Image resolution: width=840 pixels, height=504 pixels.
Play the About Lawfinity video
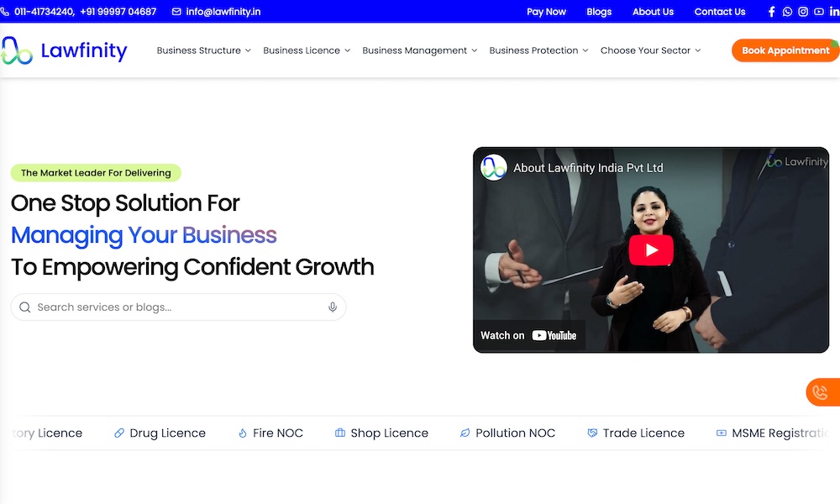651,250
